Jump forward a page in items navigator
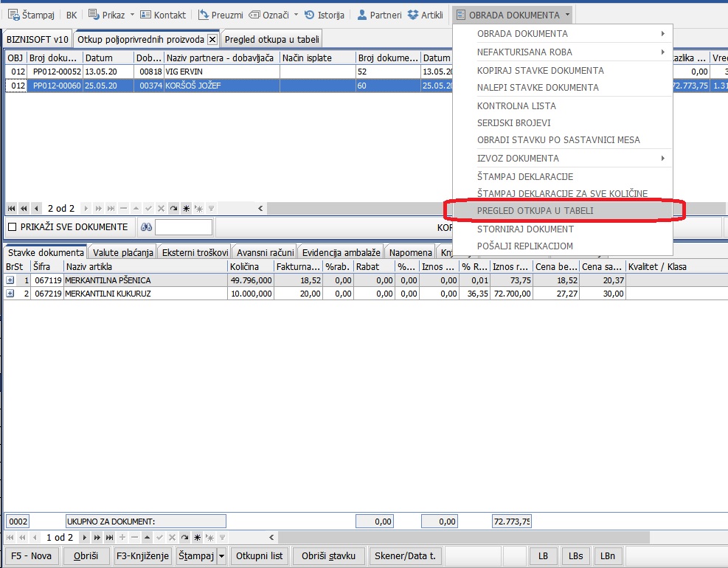 pyautogui.click(x=97, y=537)
